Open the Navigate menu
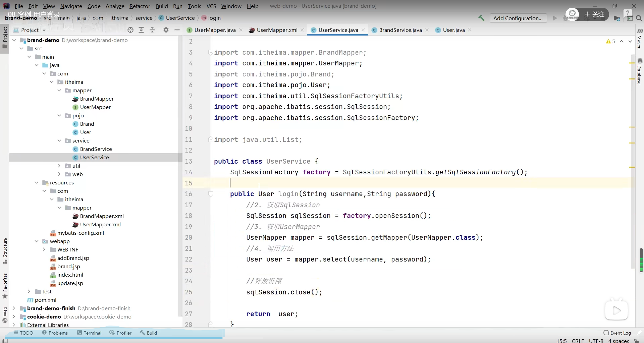This screenshot has height=343, width=644. click(x=71, y=6)
